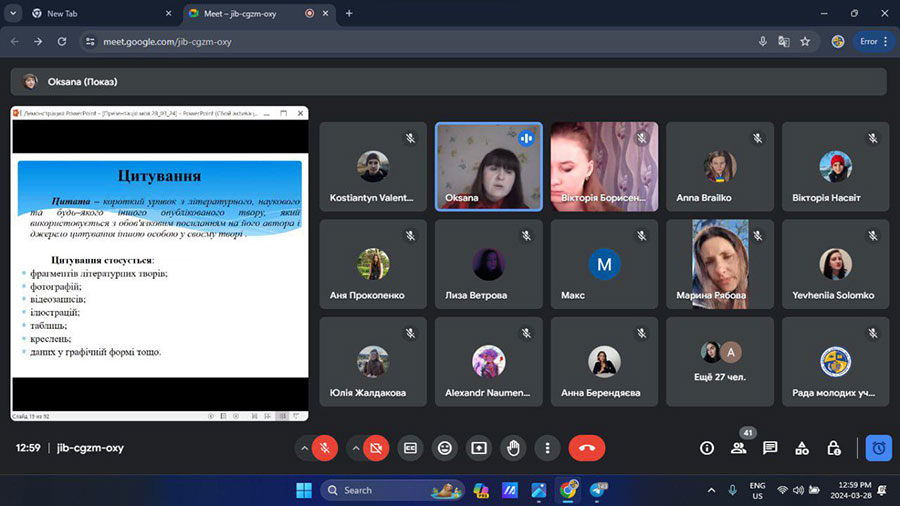
Task: Reload the Meet page
Action: (61, 41)
